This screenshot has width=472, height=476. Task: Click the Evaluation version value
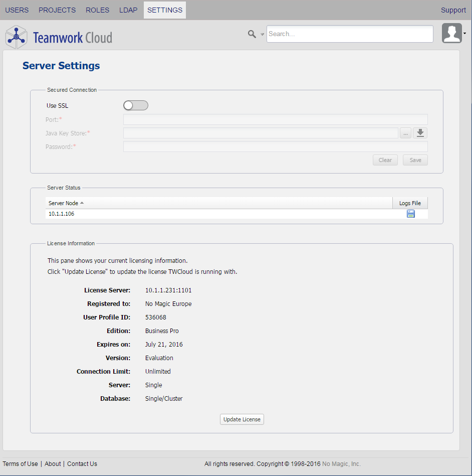click(x=159, y=358)
